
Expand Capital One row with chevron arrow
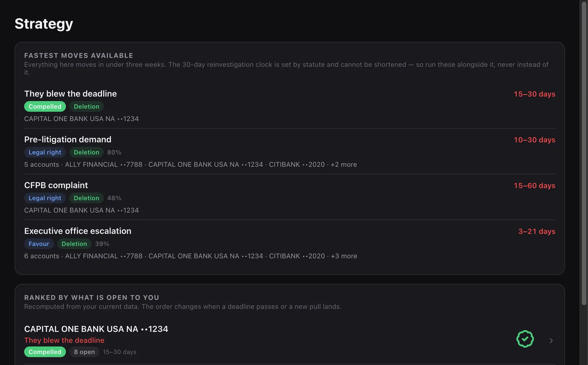pyautogui.click(x=551, y=340)
